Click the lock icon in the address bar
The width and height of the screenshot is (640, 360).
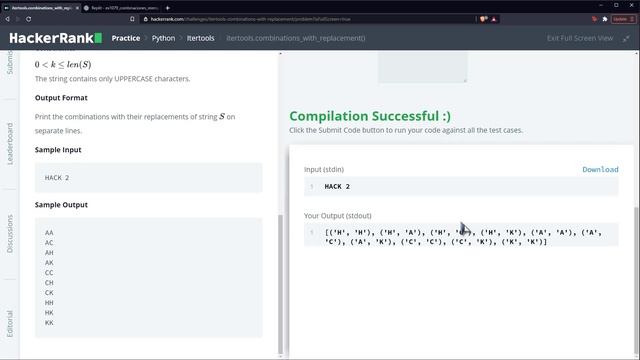coord(146,19)
